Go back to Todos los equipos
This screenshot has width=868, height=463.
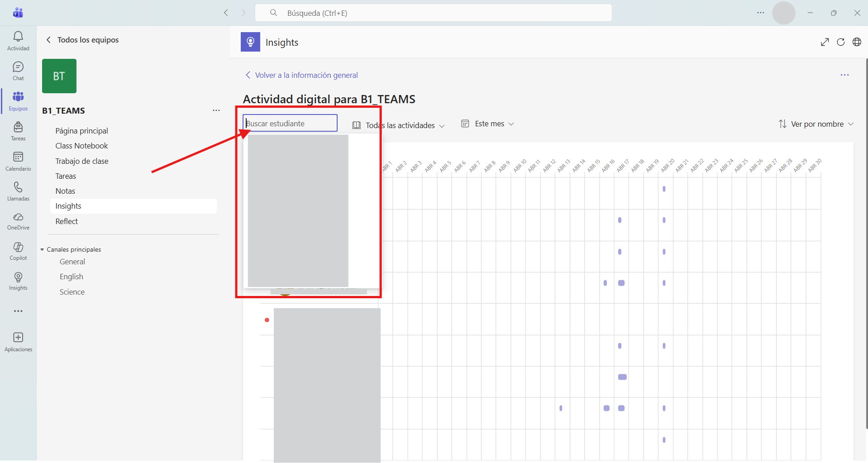pos(82,40)
